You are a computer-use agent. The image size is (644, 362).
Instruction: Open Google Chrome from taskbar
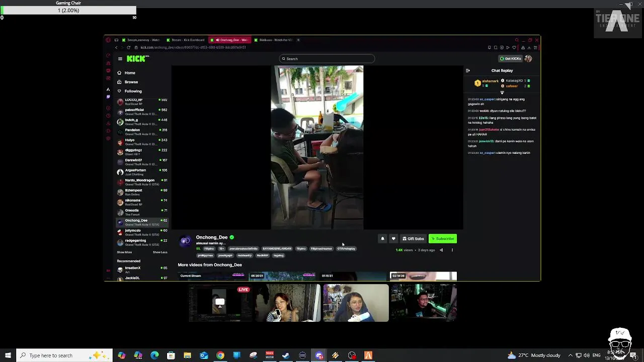pos(220,355)
